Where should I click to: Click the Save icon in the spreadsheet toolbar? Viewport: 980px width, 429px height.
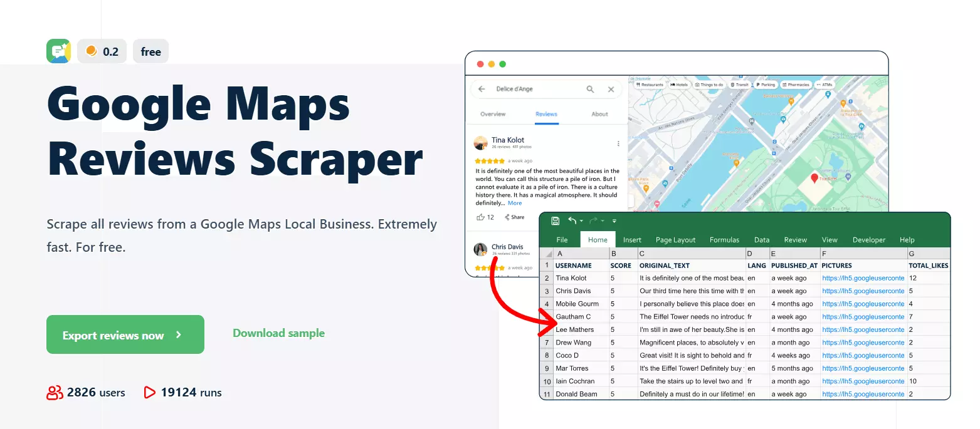tap(556, 220)
